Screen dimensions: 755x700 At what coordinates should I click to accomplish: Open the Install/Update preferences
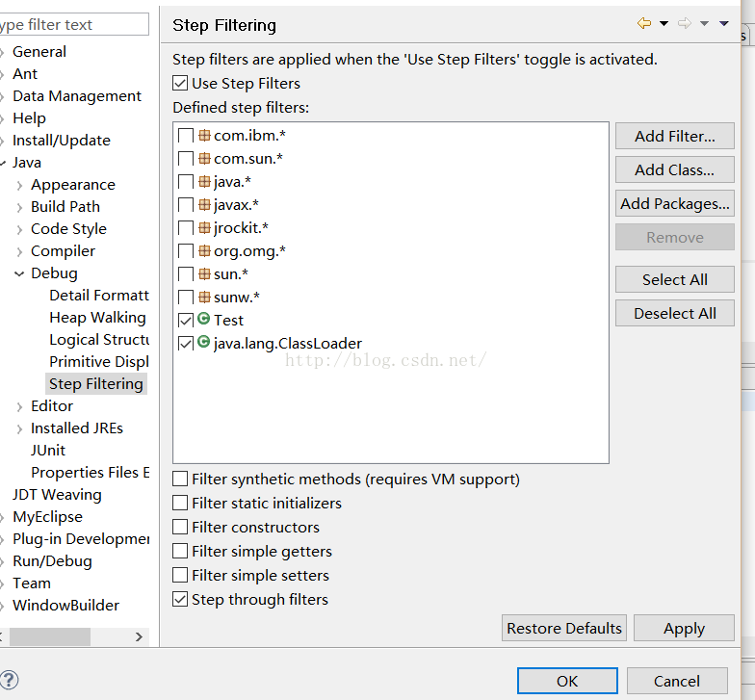click(x=62, y=141)
